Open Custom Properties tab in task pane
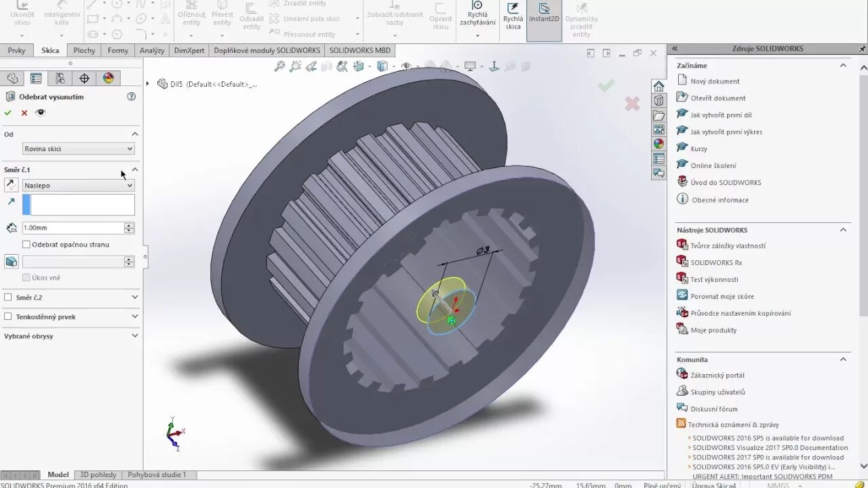The width and height of the screenshot is (868, 488). pos(658,159)
